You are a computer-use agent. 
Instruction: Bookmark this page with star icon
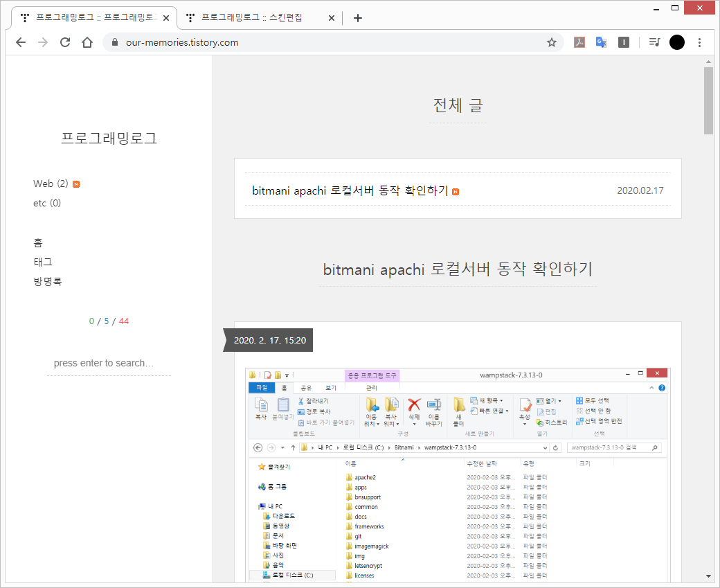click(552, 43)
